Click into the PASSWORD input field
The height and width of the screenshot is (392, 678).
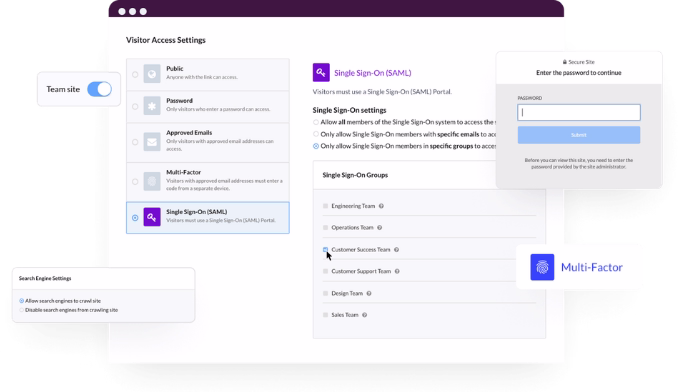click(x=579, y=112)
